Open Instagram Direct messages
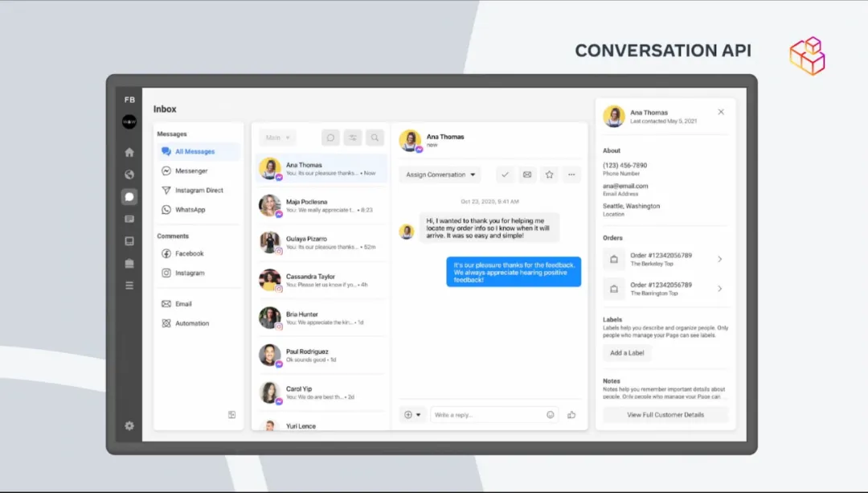The image size is (868, 493). click(x=199, y=190)
